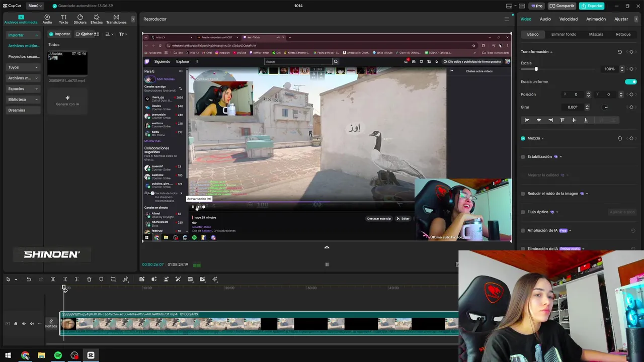Open the Menú dropdown
The width and height of the screenshot is (644, 362).
tap(35, 6)
